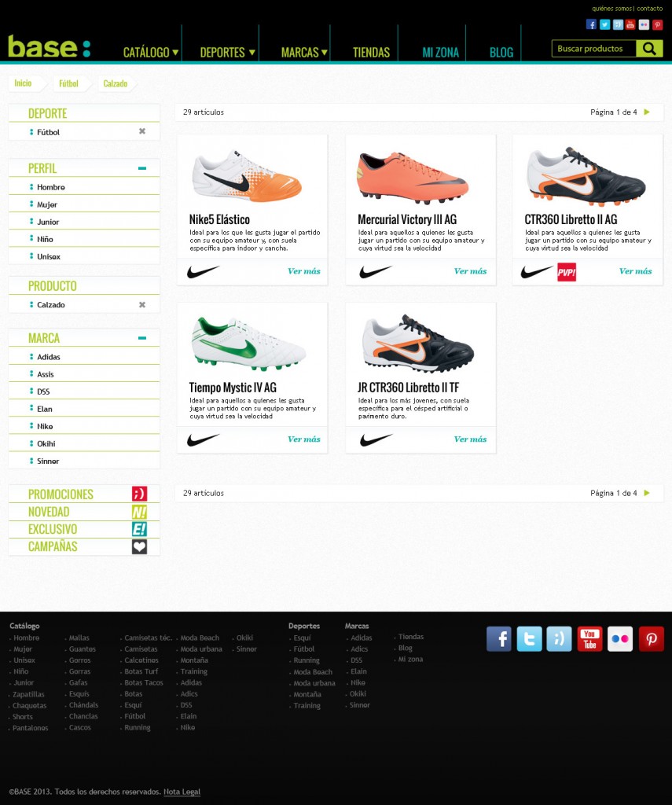The height and width of the screenshot is (805, 672).
Task: Go to Fútbol breadcrumb
Action: click(x=69, y=83)
